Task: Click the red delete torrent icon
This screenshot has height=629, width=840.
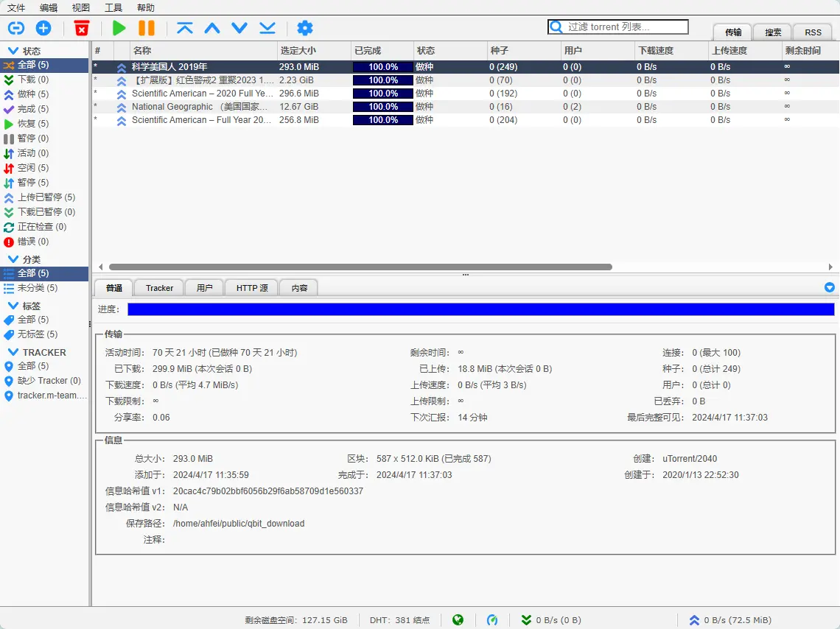Action: coord(82,28)
